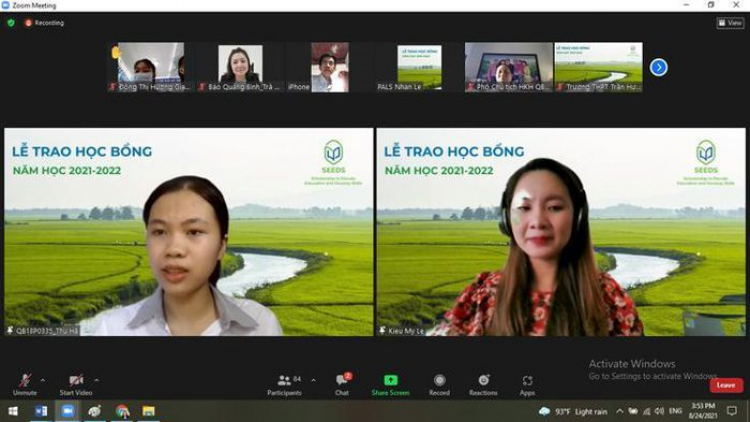
Task: Open the Windows notification center
Action: 732,411
